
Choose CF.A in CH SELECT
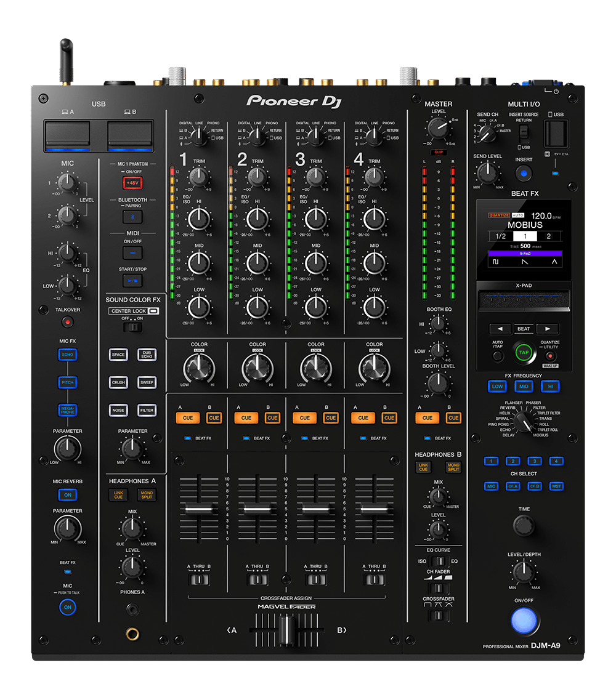point(513,486)
